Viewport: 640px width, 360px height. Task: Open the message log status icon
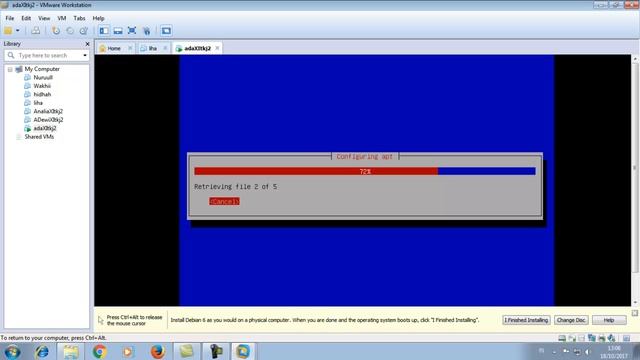[626, 338]
